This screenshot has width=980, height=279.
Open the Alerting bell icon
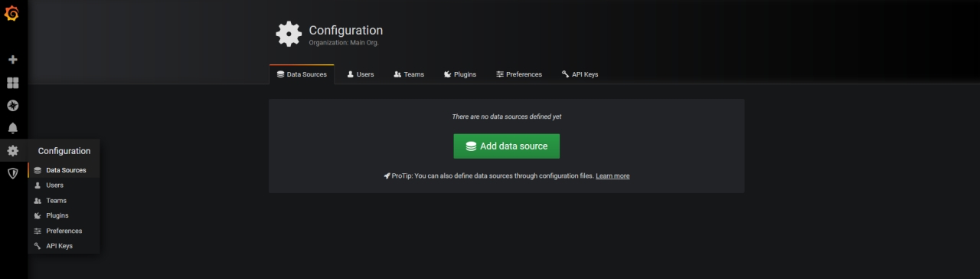12,128
